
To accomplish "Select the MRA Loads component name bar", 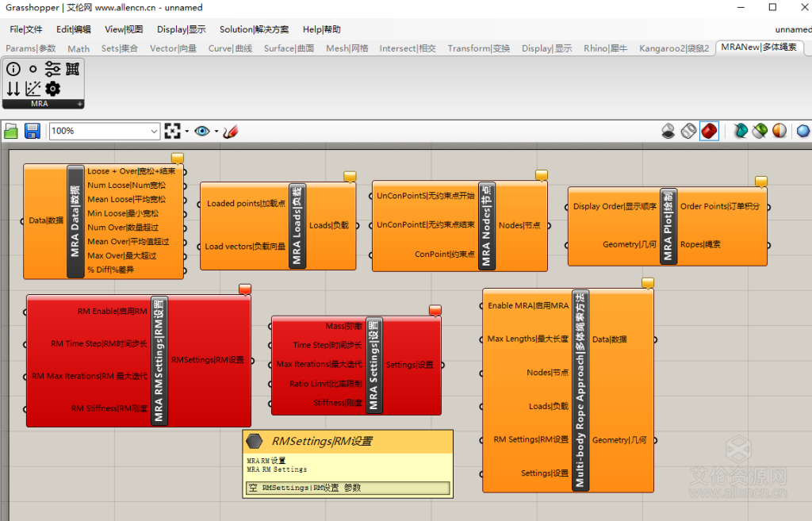I will (297, 226).
